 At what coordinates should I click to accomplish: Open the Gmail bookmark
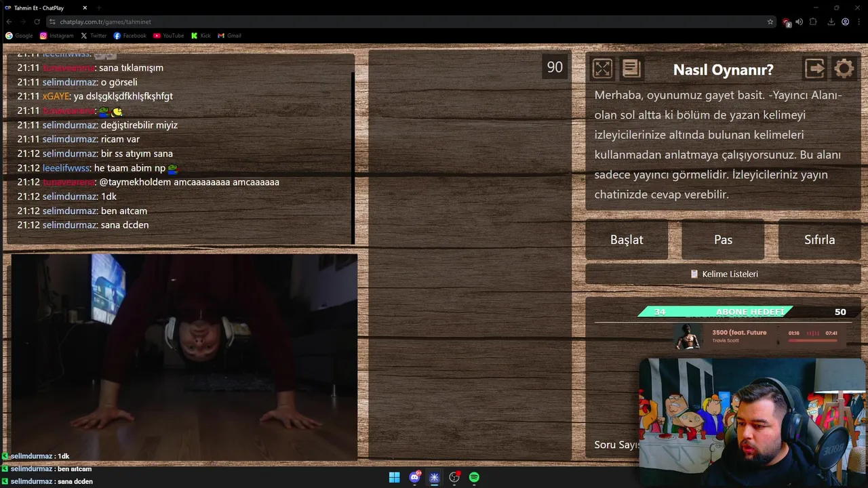pyautogui.click(x=229, y=35)
